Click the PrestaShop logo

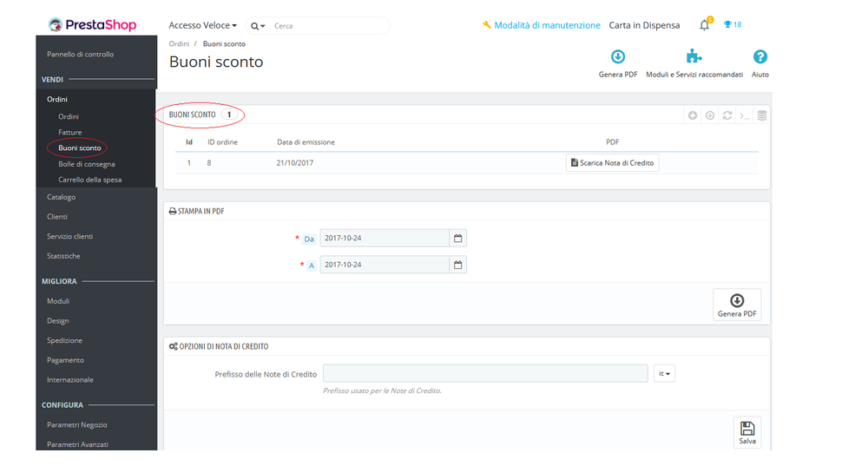tap(92, 25)
